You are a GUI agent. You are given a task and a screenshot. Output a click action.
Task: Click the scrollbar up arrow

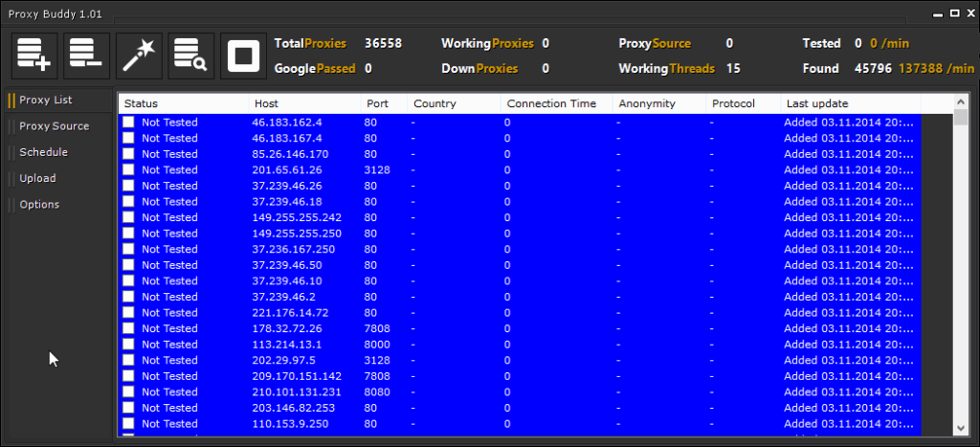coord(961,101)
